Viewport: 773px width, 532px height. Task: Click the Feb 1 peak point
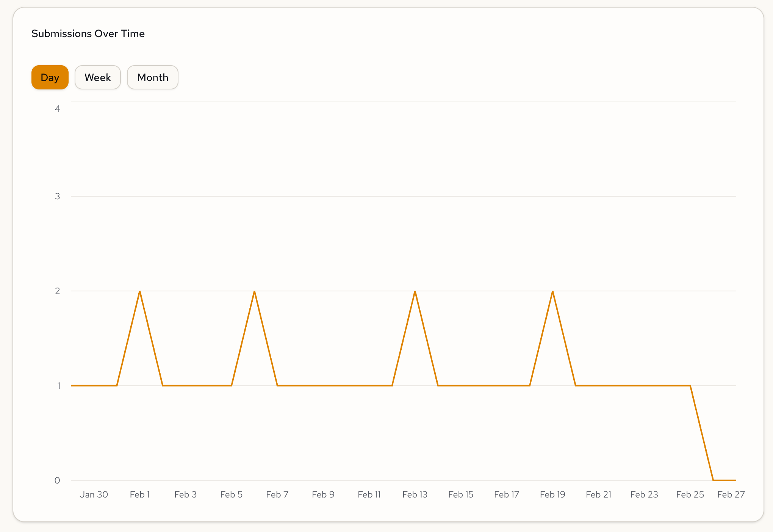click(x=140, y=291)
